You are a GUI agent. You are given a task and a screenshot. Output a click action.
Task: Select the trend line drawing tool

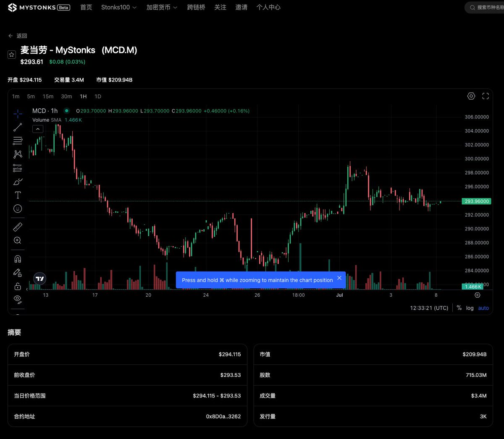(x=18, y=127)
